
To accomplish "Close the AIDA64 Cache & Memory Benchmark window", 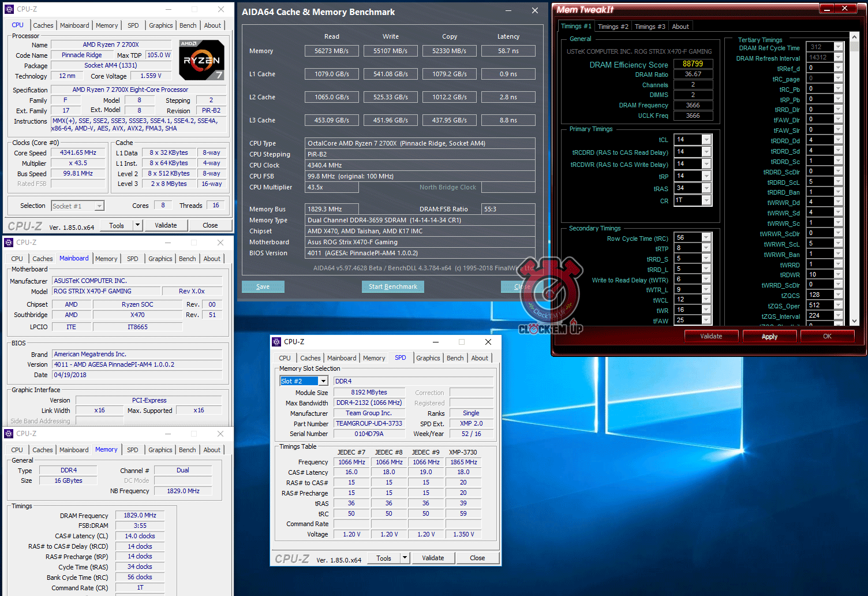I will [535, 11].
